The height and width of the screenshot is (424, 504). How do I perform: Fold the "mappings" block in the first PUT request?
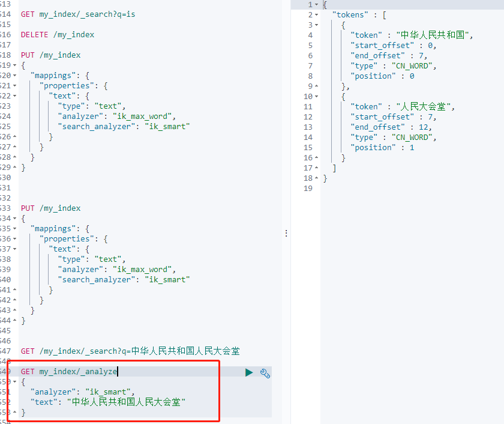pos(14,76)
